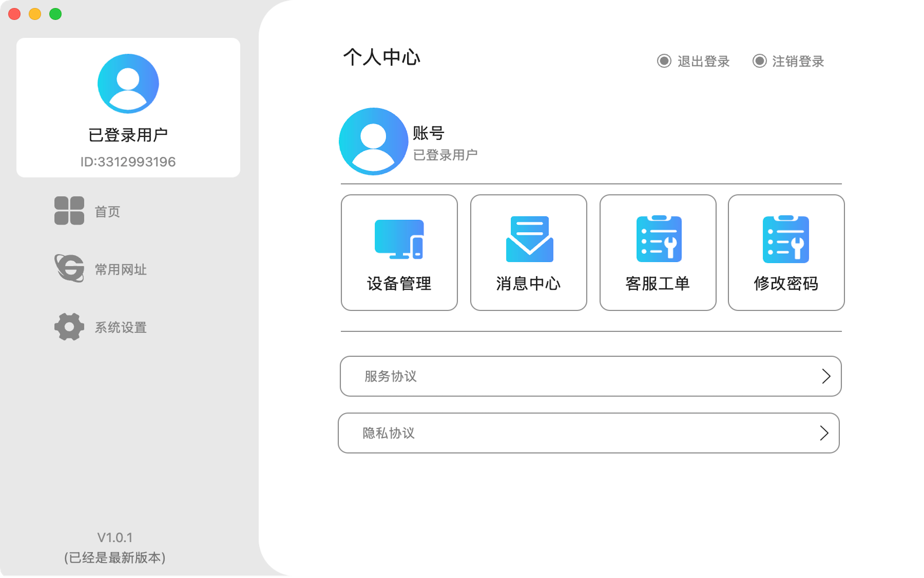The image size is (924, 578).
Task: Open 常用网址 in the sidebar
Action: click(x=121, y=269)
